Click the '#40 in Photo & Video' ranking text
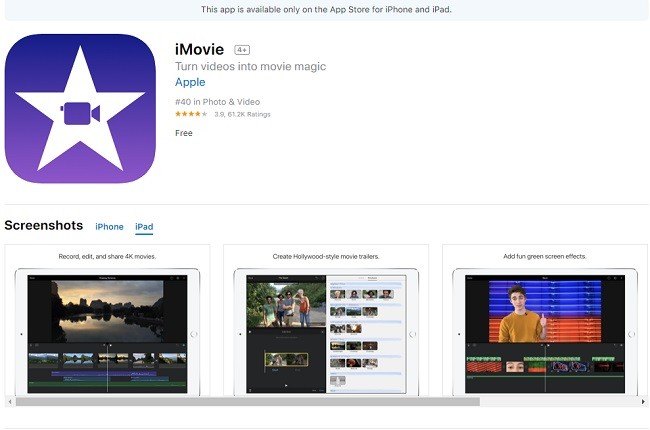650x430 pixels. (x=217, y=102)
